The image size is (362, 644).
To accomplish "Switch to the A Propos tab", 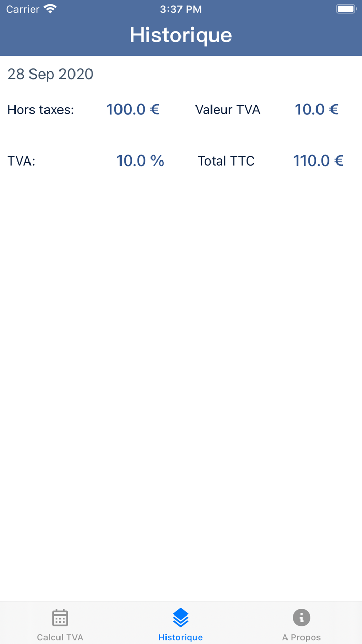I will point(301,623).
